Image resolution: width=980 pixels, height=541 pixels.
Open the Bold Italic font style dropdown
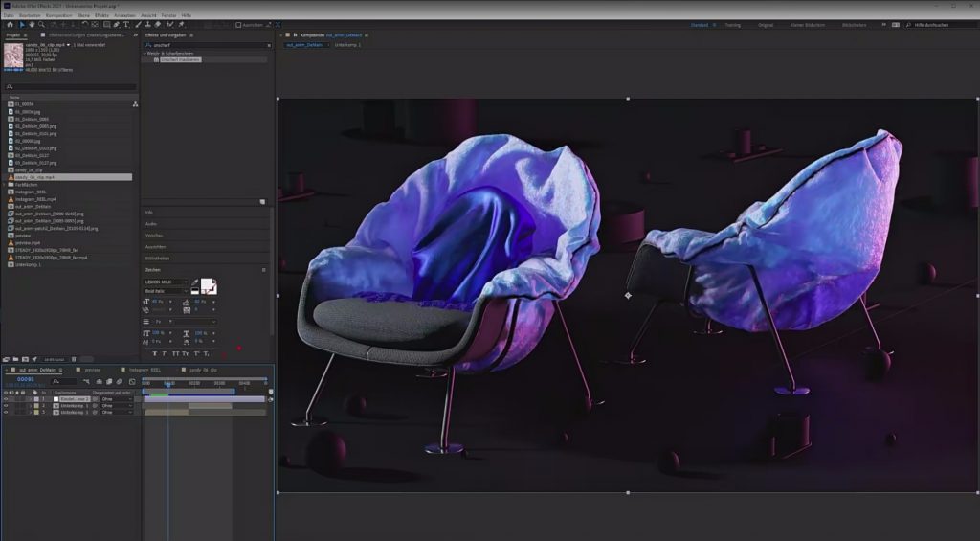pyautogui.click(x=166, y=291)
